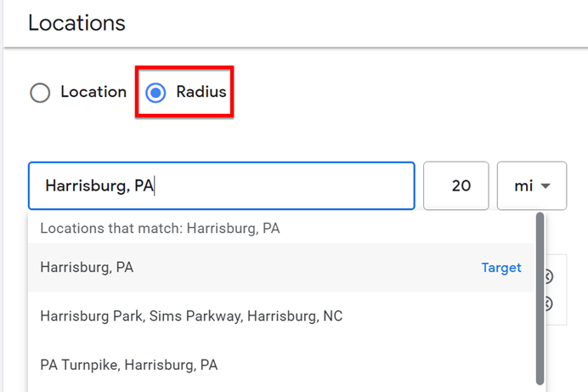The image size is (588, 392).
Task: Click the Target link for Harrisburg, PA
Action: 501,268
